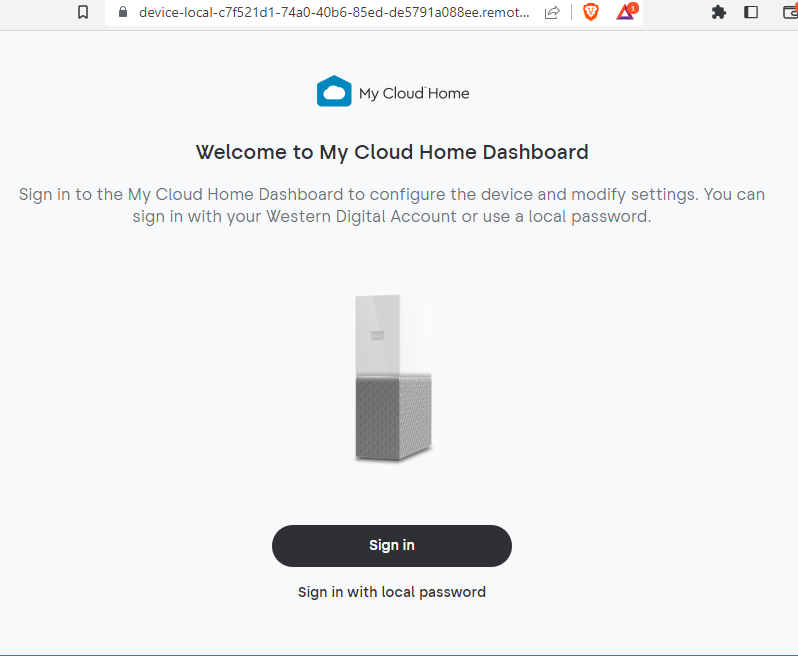Image resolution: width=798 pixels, height=656 pixels.
Task: Open the Brave Shields lion icon
Action: point(590,13)
